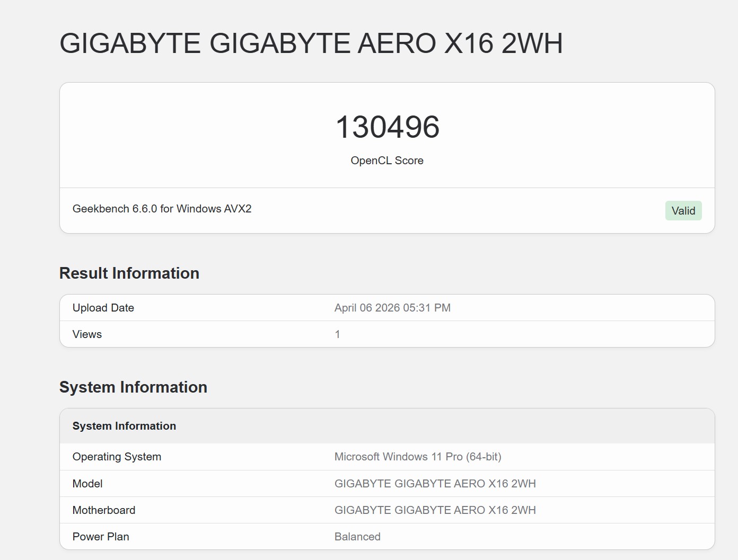Click the Geekbench 6.6.0 for Windows AVX2 text
The width and height of the screenshot is (738, 560).
click(x=162, y=209)
